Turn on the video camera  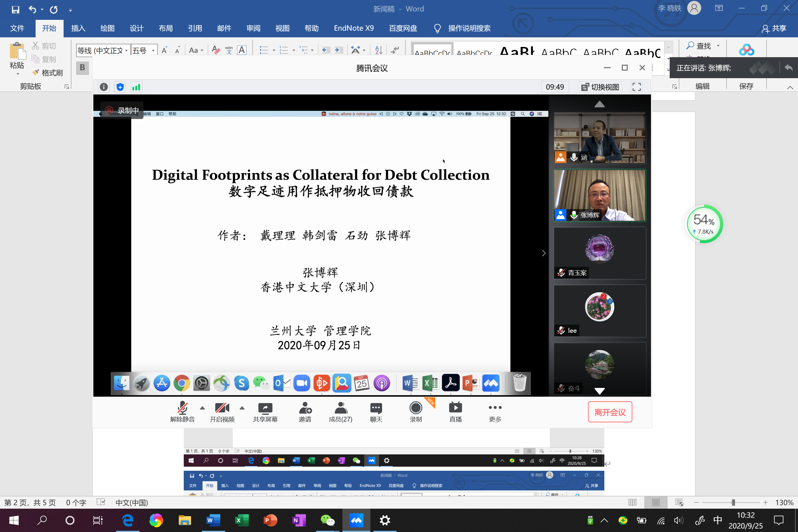222,412
